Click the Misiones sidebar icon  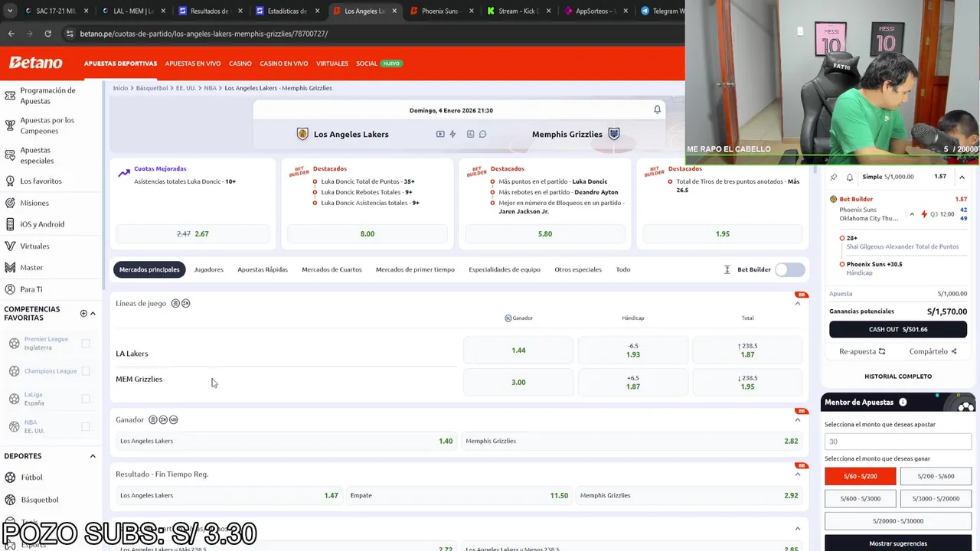click(x=10, y=203)
